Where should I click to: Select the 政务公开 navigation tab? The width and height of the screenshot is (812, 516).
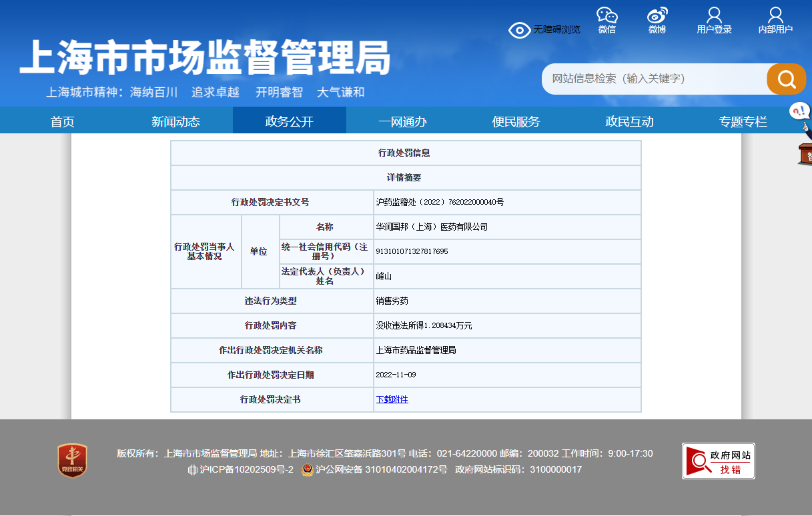(x=289, y=121)
